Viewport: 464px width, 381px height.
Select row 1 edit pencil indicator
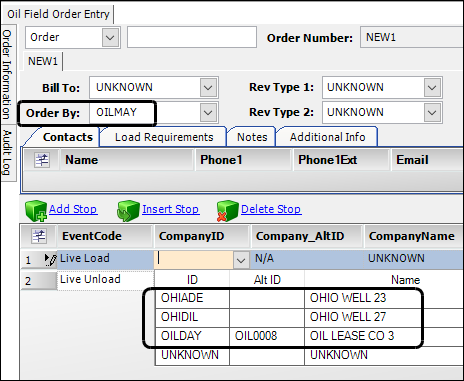50,259
